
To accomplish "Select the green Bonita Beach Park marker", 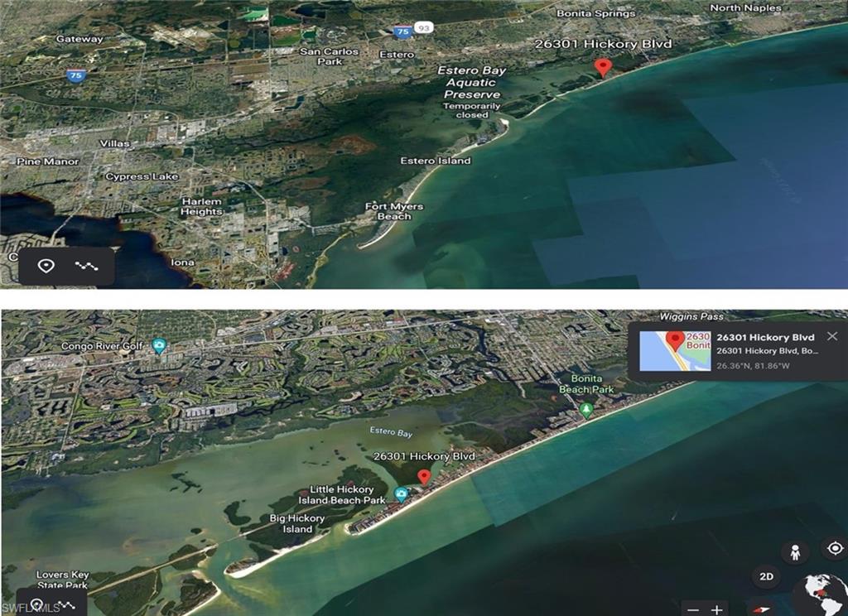I will 587,409.
